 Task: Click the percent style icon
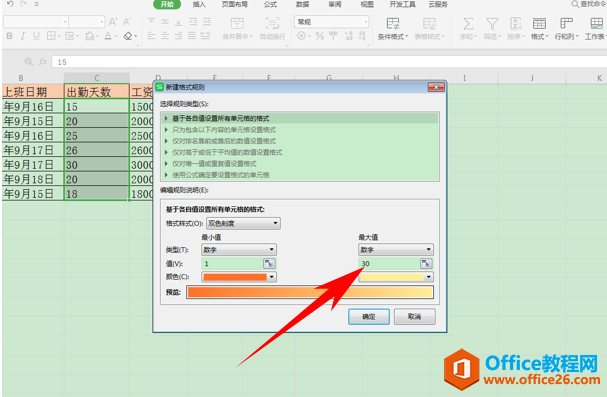click(319, 36)
